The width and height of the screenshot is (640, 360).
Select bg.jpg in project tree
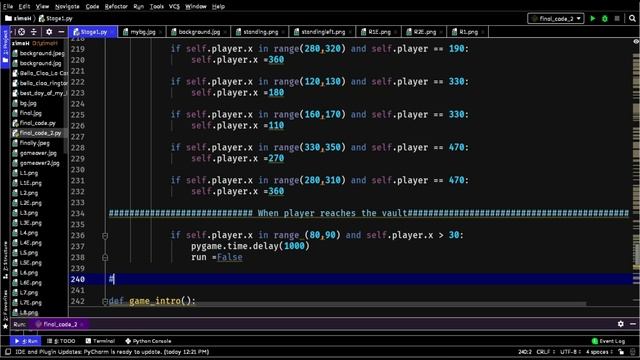click(x=24, y=103)
